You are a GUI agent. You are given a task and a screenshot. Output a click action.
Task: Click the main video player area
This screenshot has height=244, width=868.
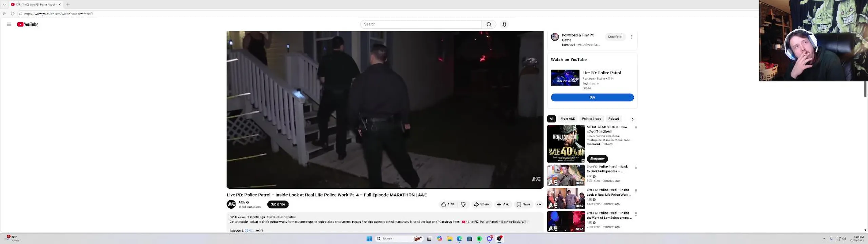click(385, 109)
